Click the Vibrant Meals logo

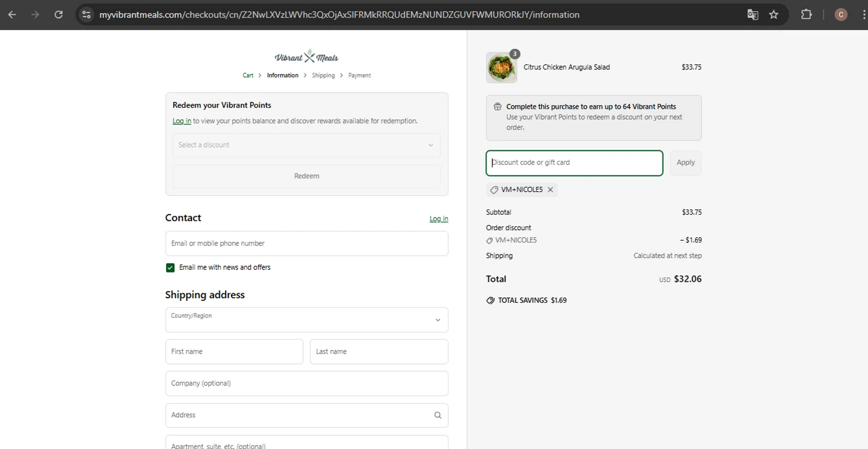coord(307,57)
